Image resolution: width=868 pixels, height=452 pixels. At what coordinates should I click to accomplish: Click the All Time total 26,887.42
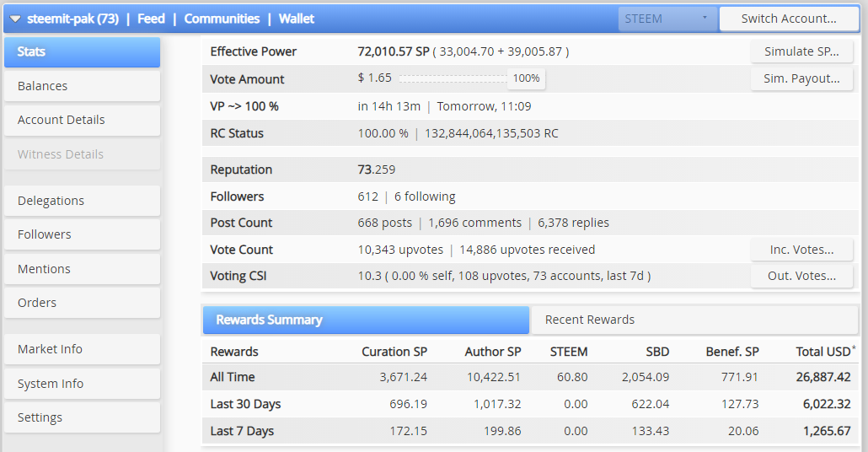pyautogui.click(x=823, y=377)
